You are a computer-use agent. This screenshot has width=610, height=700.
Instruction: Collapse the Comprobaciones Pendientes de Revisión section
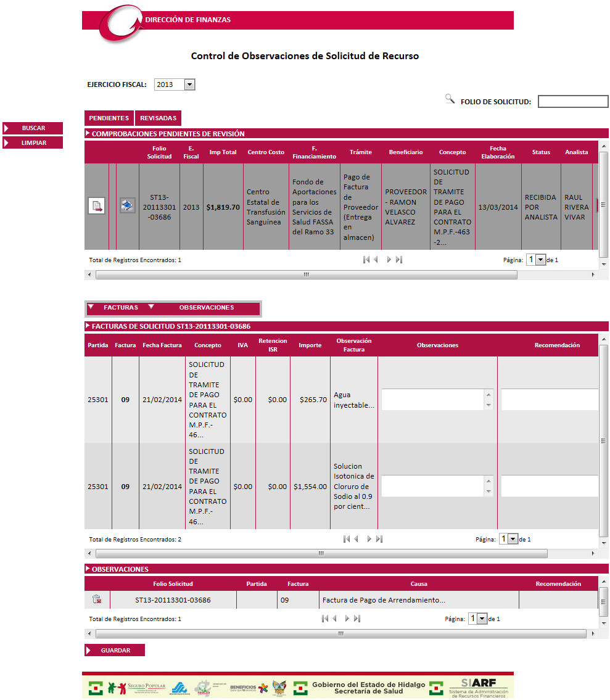pyautogui.click(x=88, y=133)
